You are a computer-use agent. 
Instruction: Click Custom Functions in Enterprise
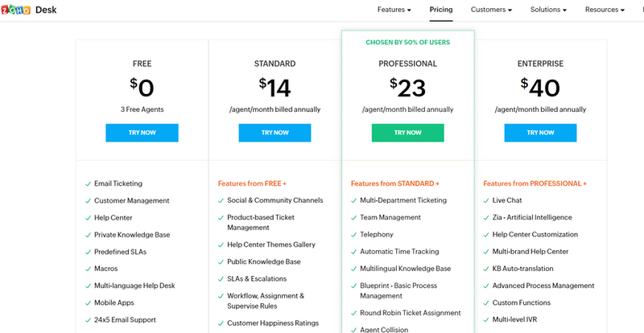click(x=522, y=302)
